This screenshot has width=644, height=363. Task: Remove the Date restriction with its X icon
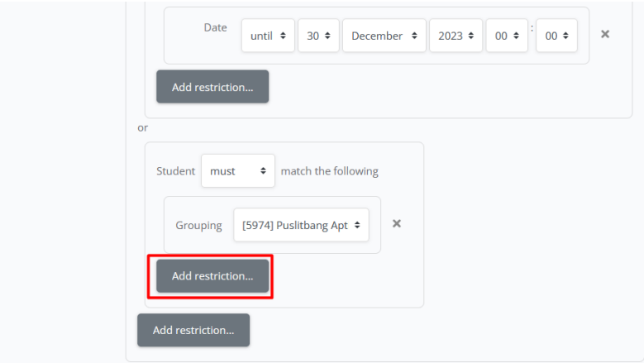click(605, 35)
